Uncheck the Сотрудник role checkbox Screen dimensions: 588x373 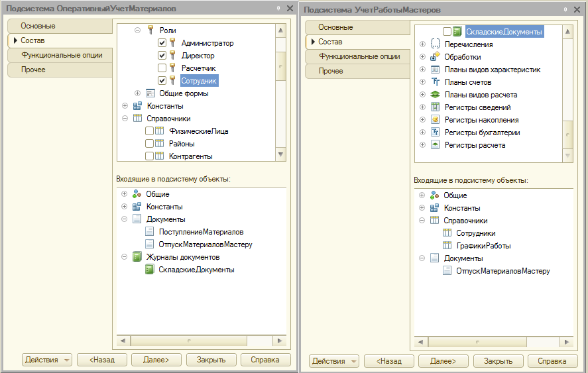162,81
